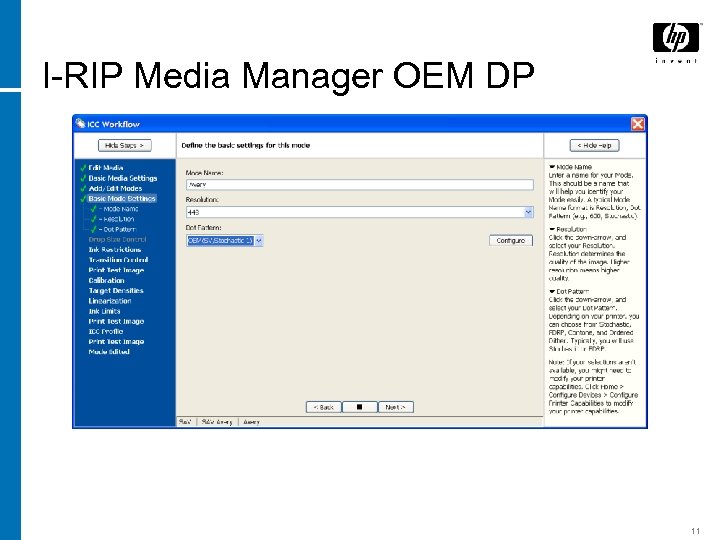
Task: Select ICC Profile step
Action: 106,332
